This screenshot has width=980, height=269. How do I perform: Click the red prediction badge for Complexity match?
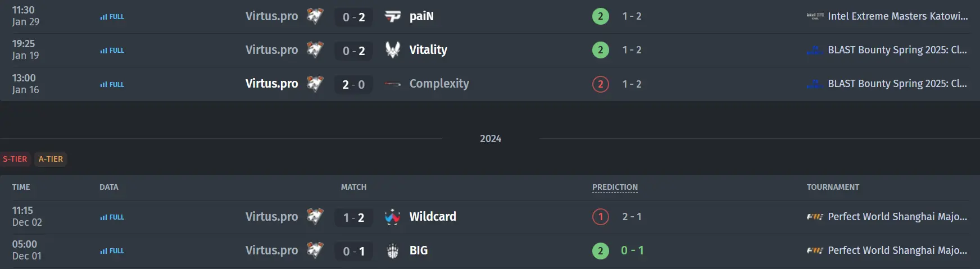click(600, 84)
